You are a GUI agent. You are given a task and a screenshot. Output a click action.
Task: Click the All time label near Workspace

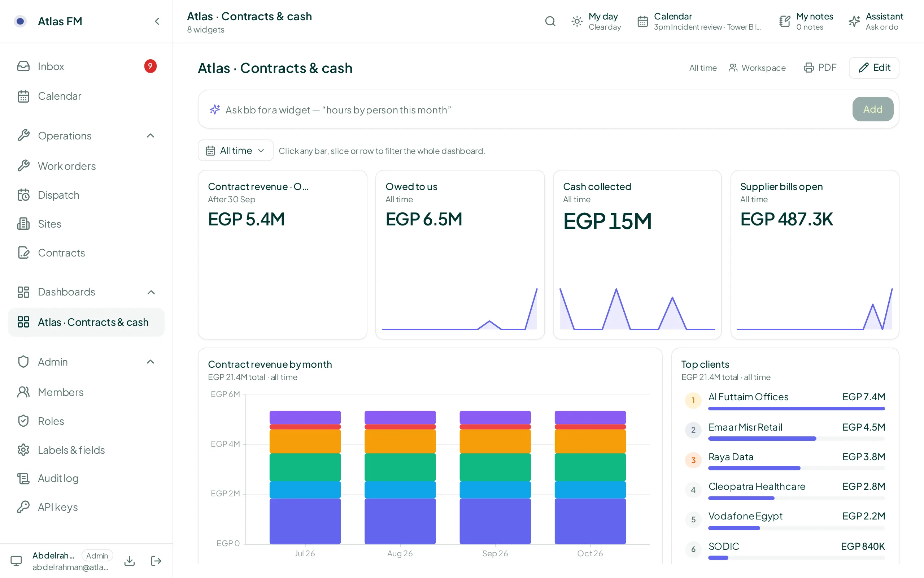point(702,68)
